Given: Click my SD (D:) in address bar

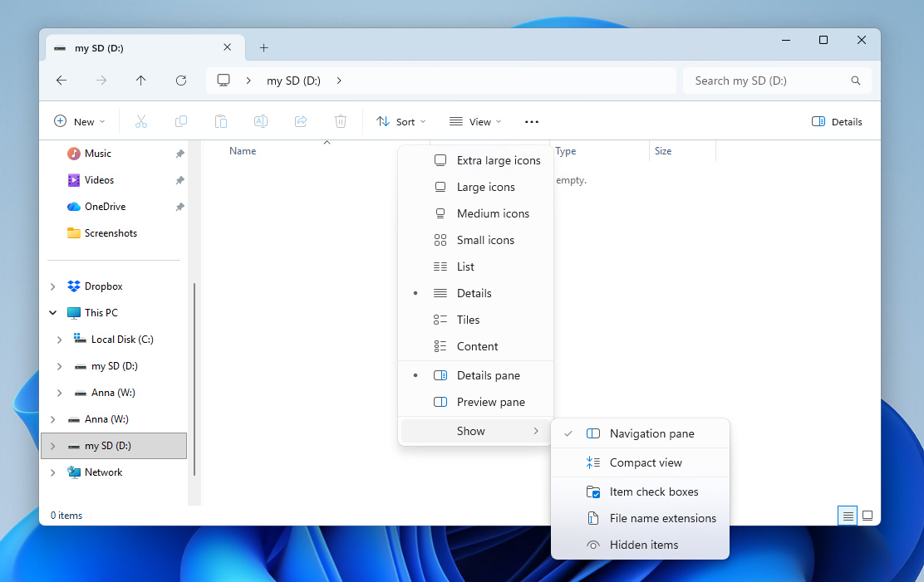Looking at the screenshot, I should [293, 81].
